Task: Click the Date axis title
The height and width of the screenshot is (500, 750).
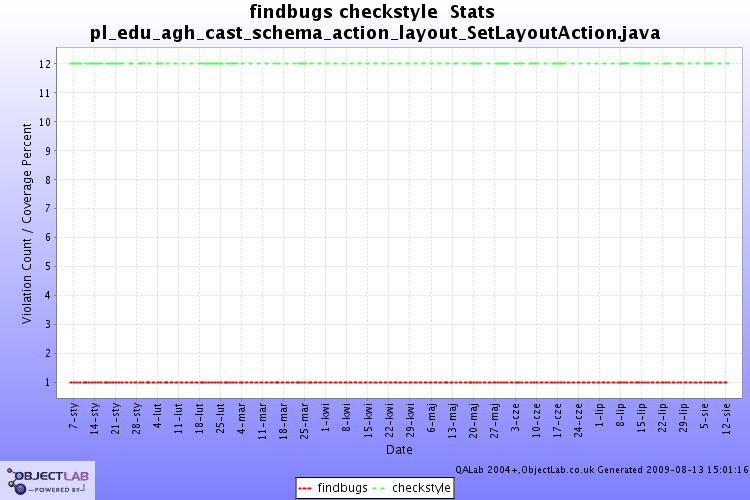Action: [399, 450]
